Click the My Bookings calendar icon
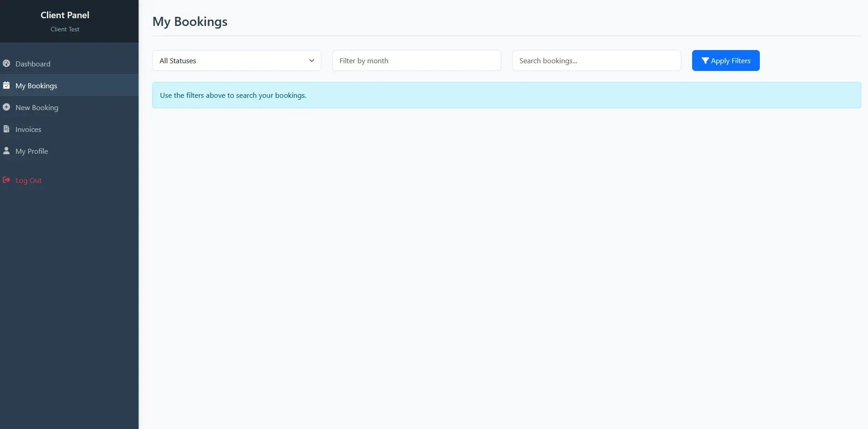The image size is (868, 429). point(6,86)
